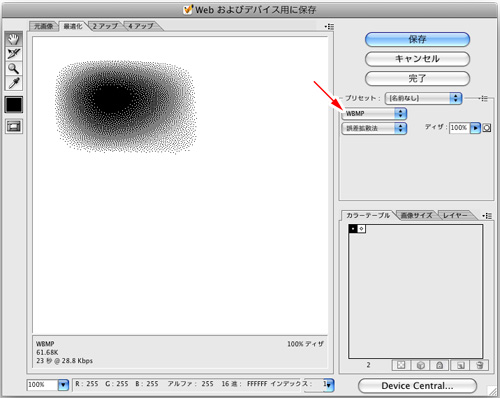The height and width of the screenshot is (398, 500).
Task: Click the lock color icon
Action: (x=440, y=365)
